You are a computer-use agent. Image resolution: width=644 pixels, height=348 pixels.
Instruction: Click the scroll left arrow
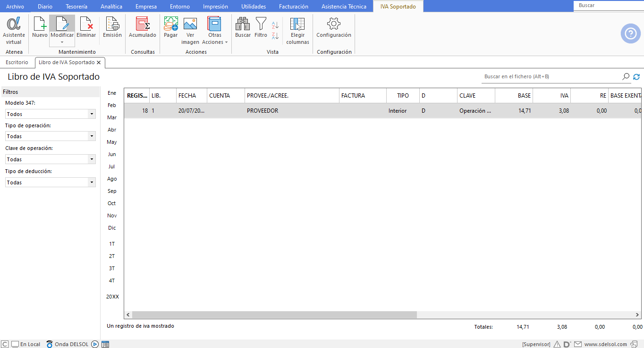(x=128, y=315)
